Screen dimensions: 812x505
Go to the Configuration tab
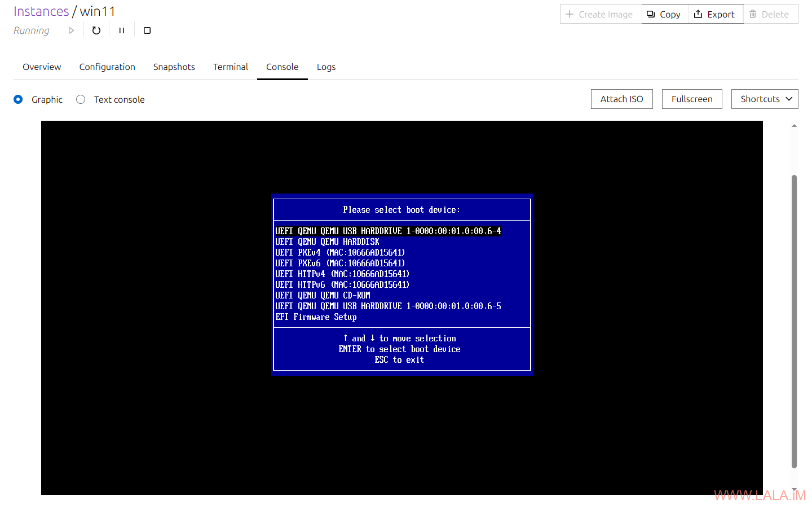(107, 67)
